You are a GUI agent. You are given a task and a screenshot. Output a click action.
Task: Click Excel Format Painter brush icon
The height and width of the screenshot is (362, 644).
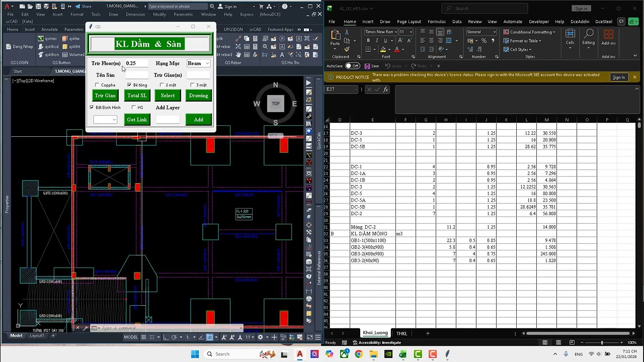[x=347, y=49]
